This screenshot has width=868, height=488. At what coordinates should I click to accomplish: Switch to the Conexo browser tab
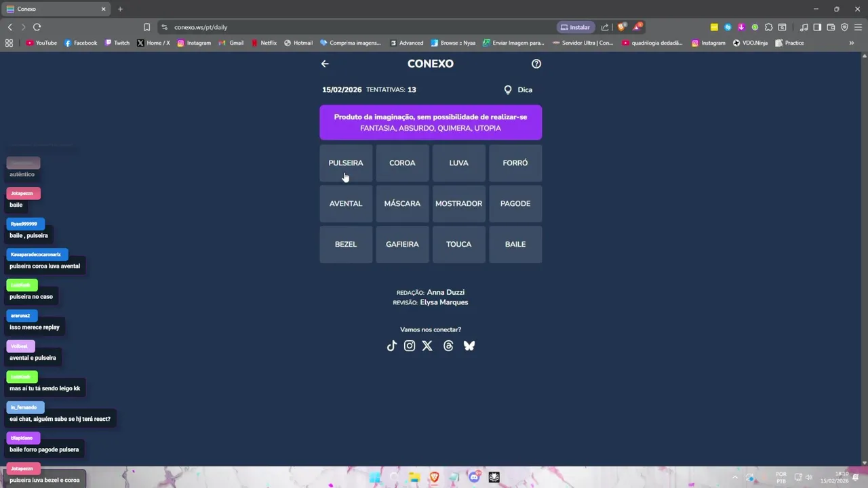pyautogui.click(x=56, y=9)
